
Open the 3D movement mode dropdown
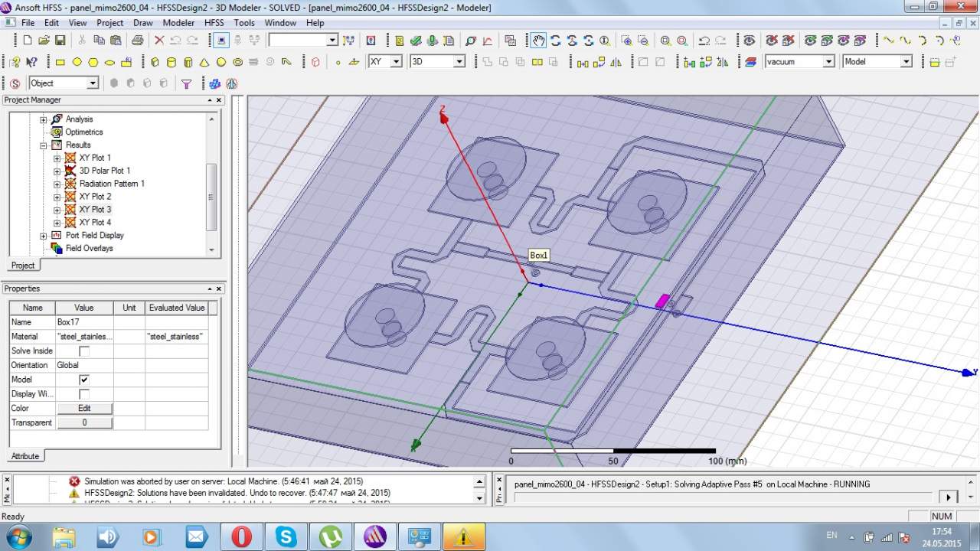point(459,62)
